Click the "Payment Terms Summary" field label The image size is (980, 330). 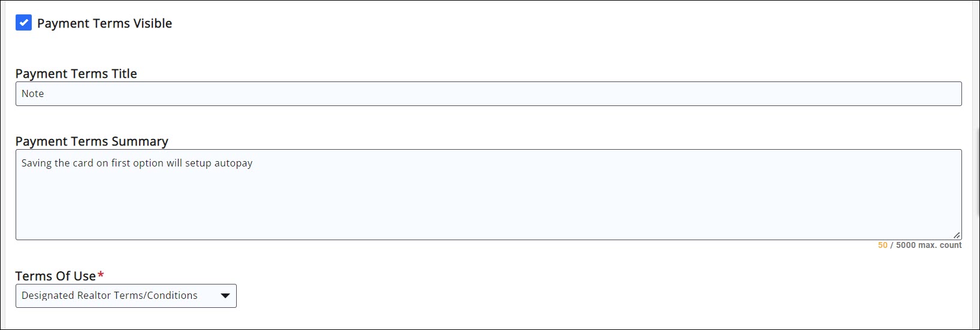[92, 141]
